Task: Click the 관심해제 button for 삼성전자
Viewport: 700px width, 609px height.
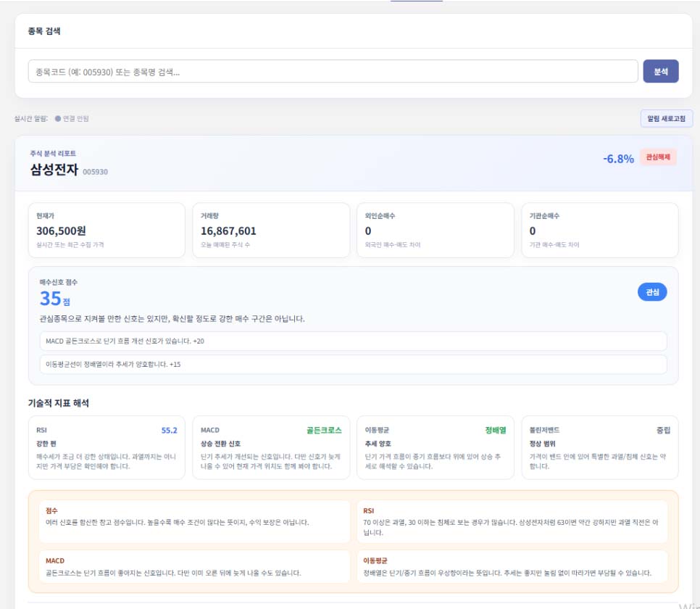Action: (658, 157)
